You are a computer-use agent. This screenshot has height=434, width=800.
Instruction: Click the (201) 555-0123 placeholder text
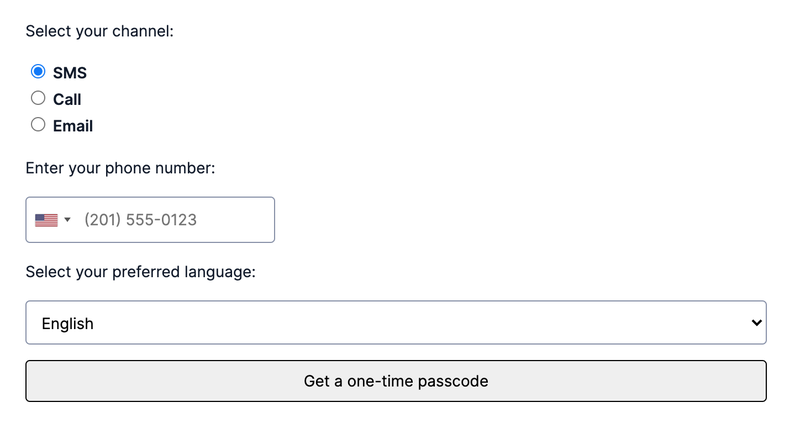click(x=140, y=220)
